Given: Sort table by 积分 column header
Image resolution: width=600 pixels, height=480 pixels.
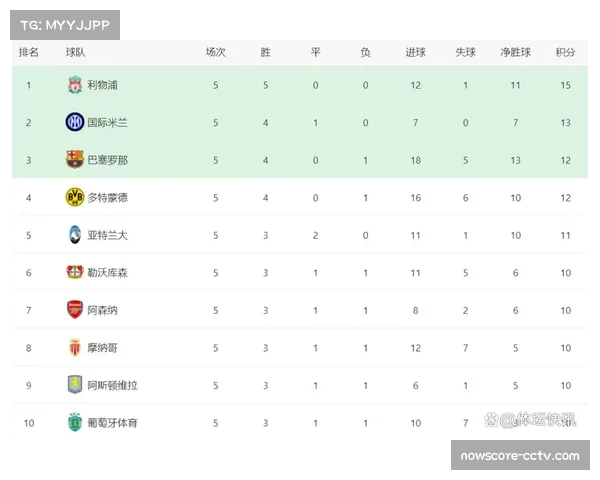Looking at the screenshot, I should (x=565, y=52).
